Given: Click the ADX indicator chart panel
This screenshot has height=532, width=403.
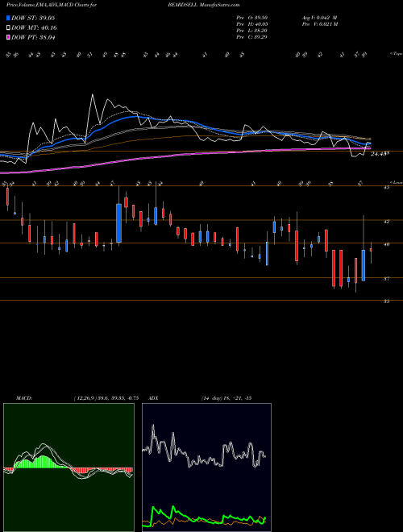Looking at the screenshot, I should (206, 468).
